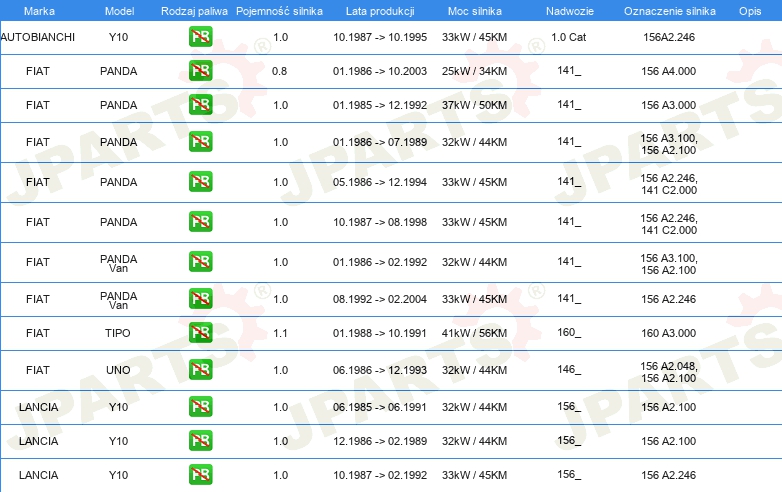
Task: Select engine capacity 1.1 cell
Action: [280, 333]
